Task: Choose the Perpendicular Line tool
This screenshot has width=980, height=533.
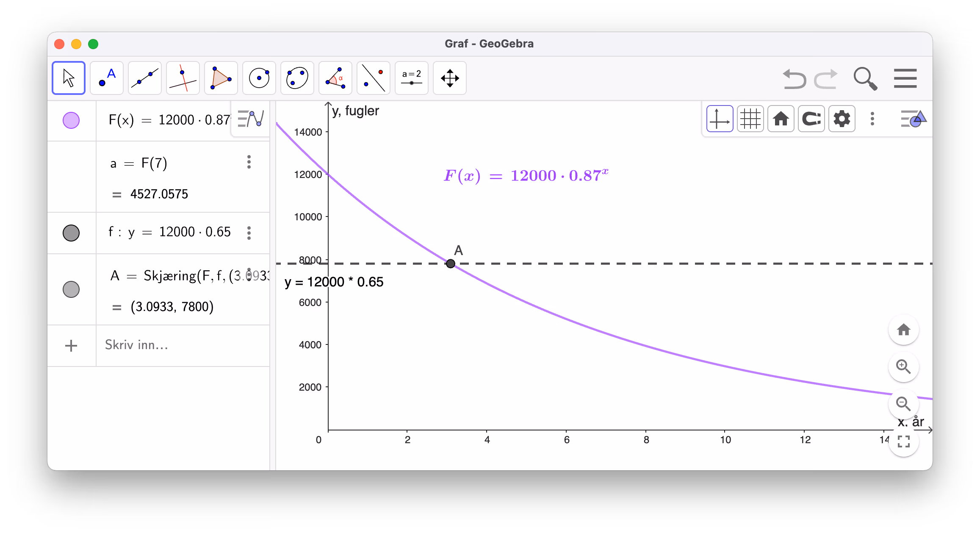Action: click(183, 78)
